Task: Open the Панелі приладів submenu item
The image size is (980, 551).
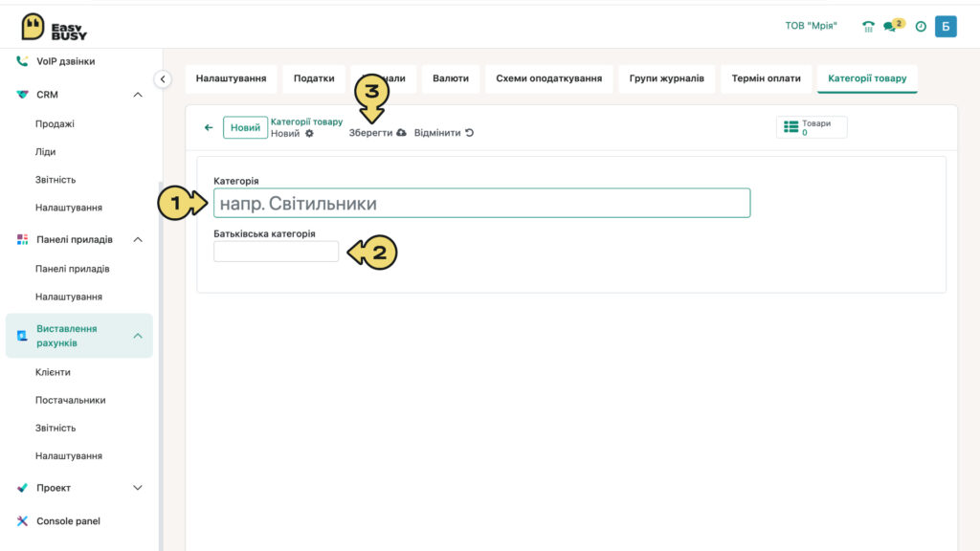Action: coord(73,269)
